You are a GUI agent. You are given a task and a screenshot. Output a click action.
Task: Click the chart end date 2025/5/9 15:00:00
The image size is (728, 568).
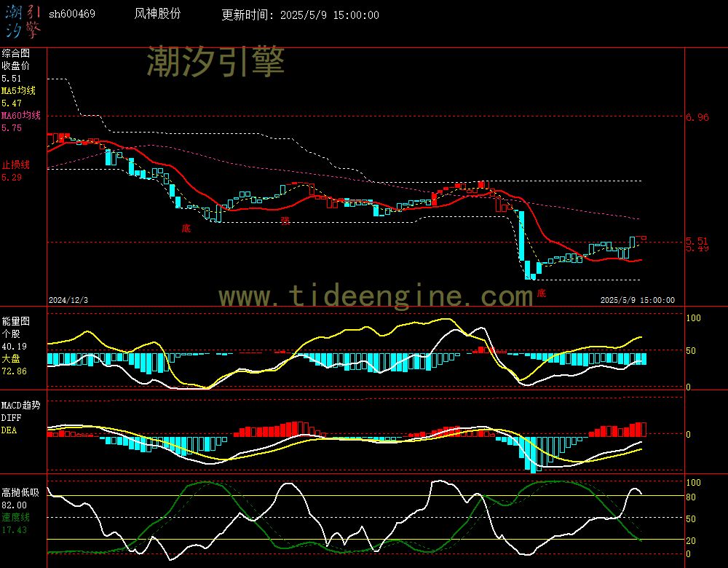638,300
